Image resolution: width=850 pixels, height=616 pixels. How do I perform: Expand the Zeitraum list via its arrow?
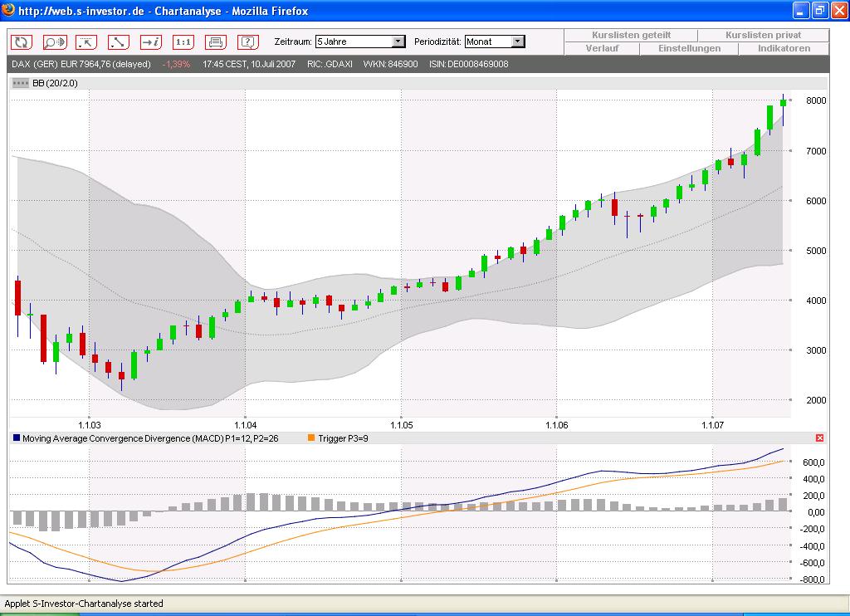pyautogui.click(x=397, y=40)
